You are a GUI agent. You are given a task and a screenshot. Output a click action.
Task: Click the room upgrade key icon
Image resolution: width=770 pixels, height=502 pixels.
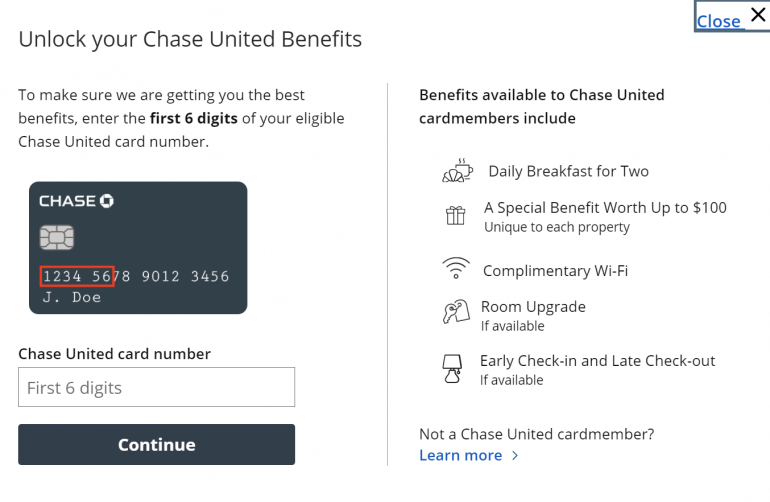[x=456, y=313]
